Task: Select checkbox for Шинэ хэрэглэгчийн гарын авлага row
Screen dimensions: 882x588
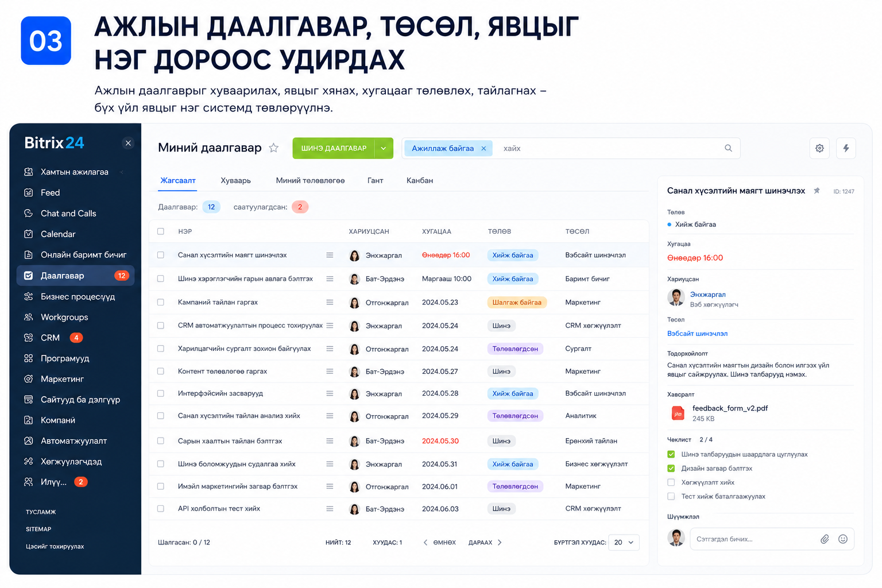Action: 161,278
